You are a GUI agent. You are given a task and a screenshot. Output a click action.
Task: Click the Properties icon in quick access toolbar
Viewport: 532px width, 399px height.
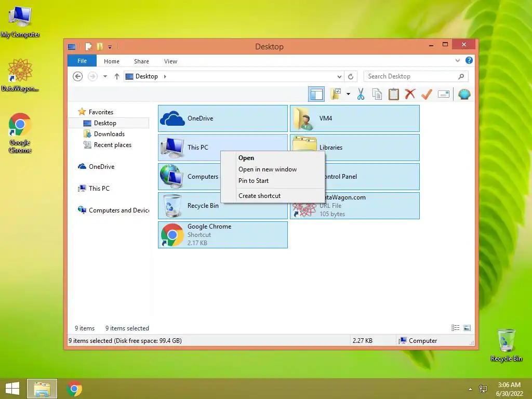88,46
